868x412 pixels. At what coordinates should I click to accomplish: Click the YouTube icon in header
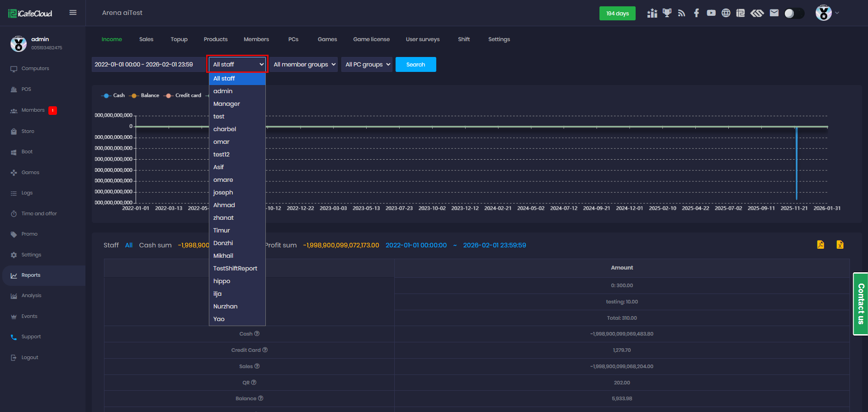point(711,13)
